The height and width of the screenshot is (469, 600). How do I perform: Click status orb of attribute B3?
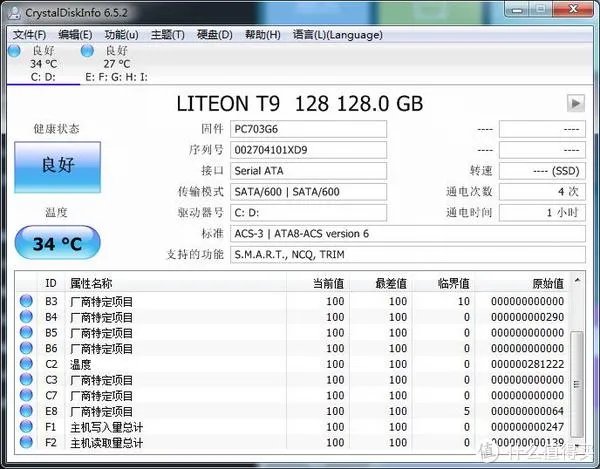26,301
